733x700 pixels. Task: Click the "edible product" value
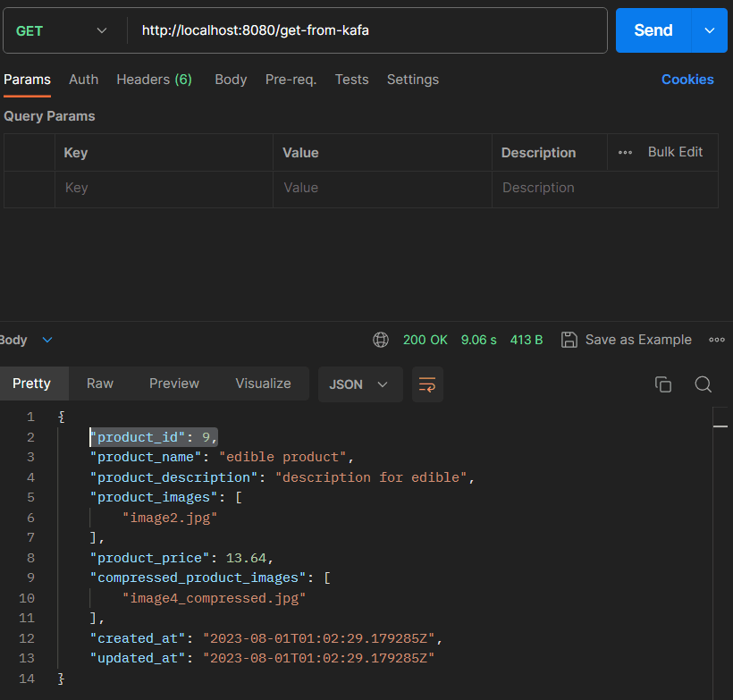[x=282, y=457]
